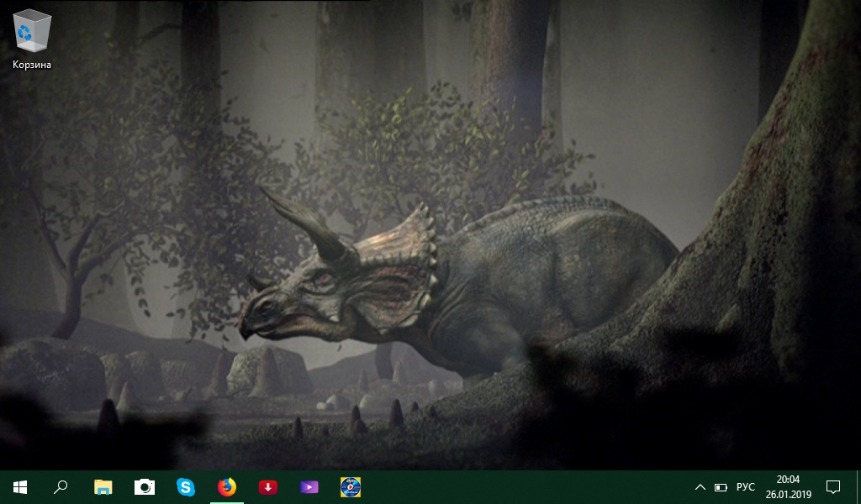861x504 pixels.
Task: Open the blue-yellow disc player app
Action: [x=351, y=487]
